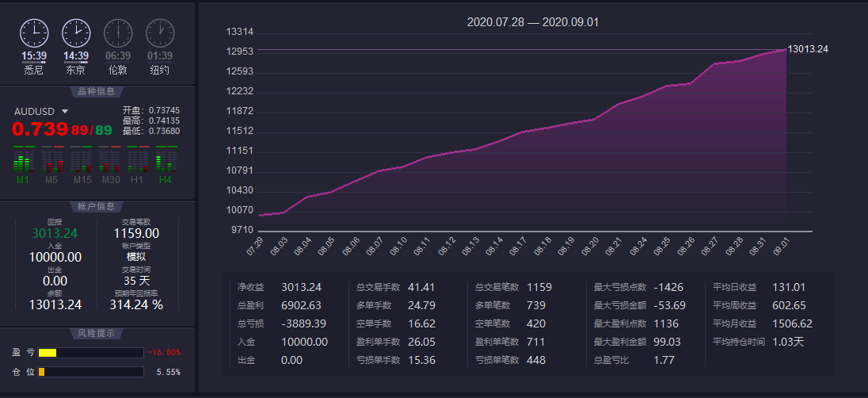Click the London (伦敦) clock icon

[118, 33]
